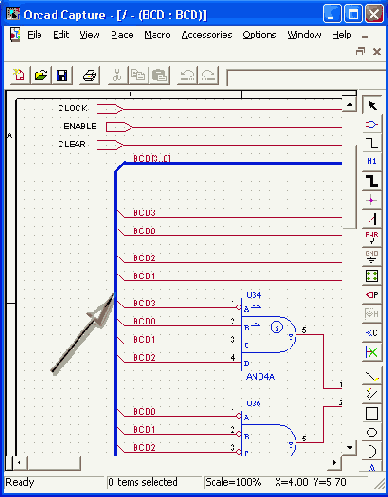The image size is (388, 497).
Task: Select the Place Net Alias N1 tool
Action: (x=372, y=162)
